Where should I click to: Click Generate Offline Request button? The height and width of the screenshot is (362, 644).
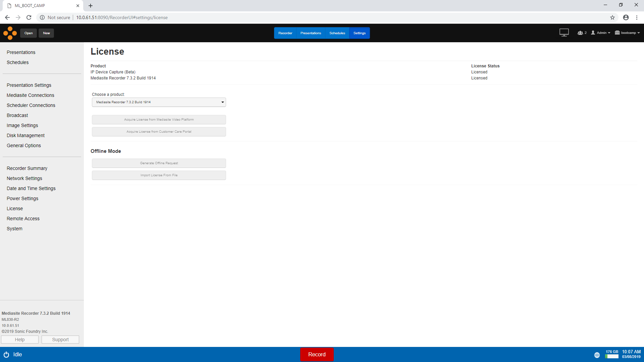point(159,163)
